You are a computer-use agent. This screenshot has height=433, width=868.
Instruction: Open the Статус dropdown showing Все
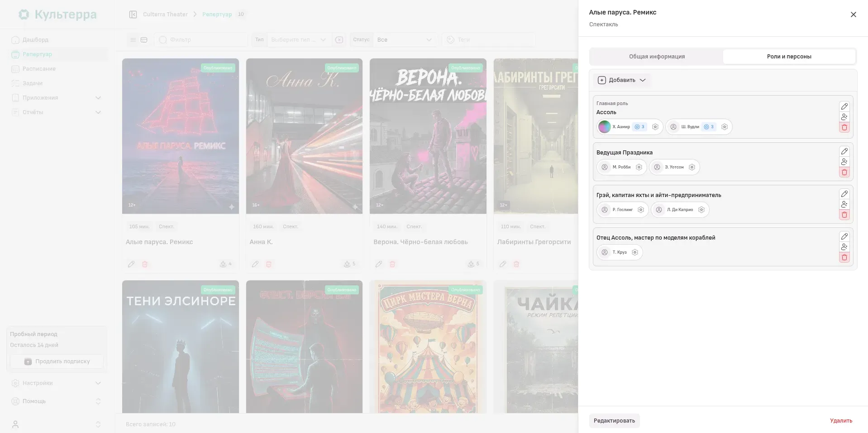405,40
